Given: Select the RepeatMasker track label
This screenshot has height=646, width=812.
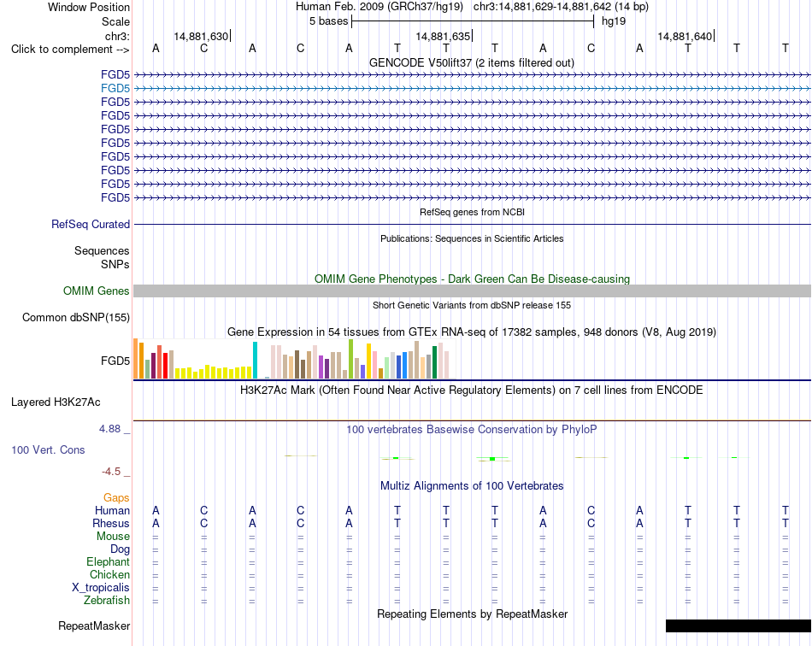Looking at the screenshot, I should tap(94, 625).
